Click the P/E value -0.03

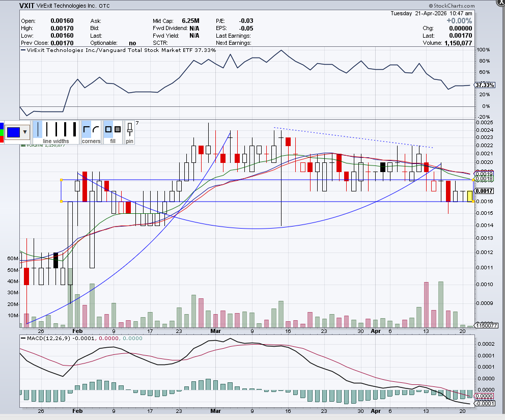(x=246, y=21)
